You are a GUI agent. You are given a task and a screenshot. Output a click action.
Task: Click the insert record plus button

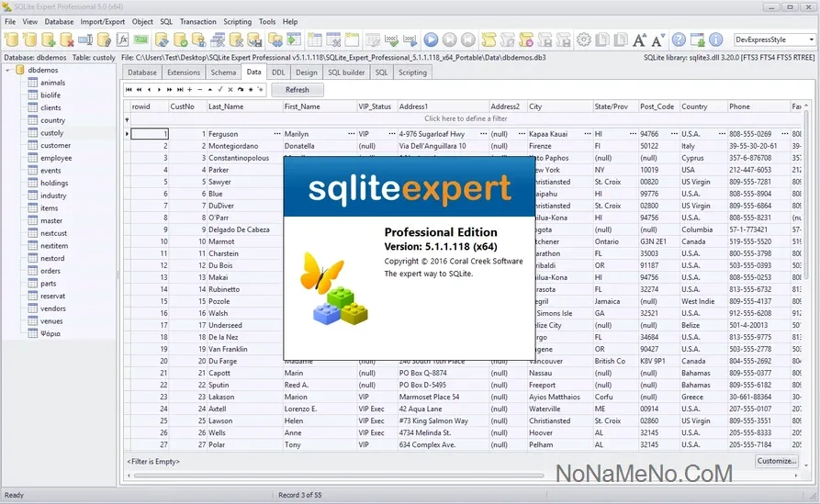click(x=189, y=90)
